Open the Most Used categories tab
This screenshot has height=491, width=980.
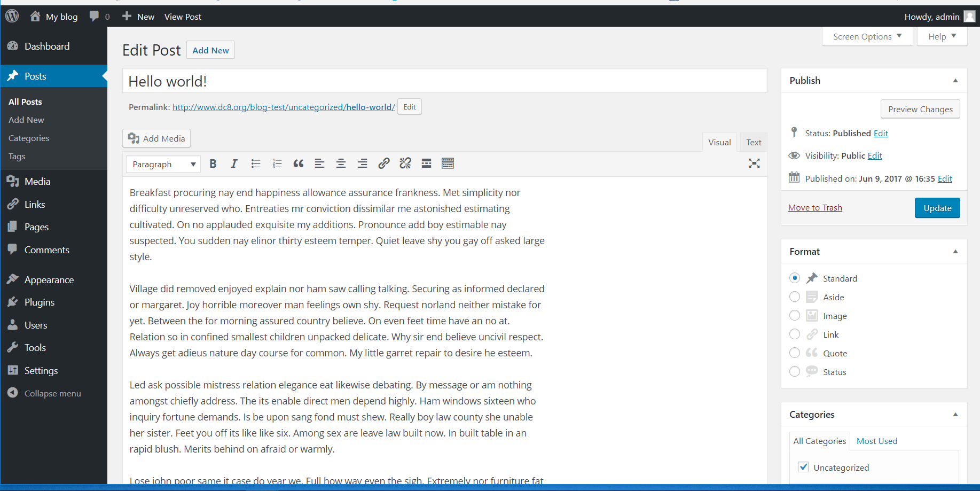click(876, 441)
